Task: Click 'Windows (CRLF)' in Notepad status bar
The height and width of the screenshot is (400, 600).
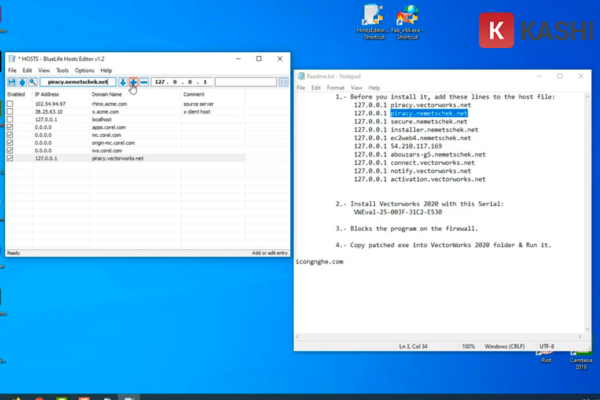Action: [x=504, y=346]
